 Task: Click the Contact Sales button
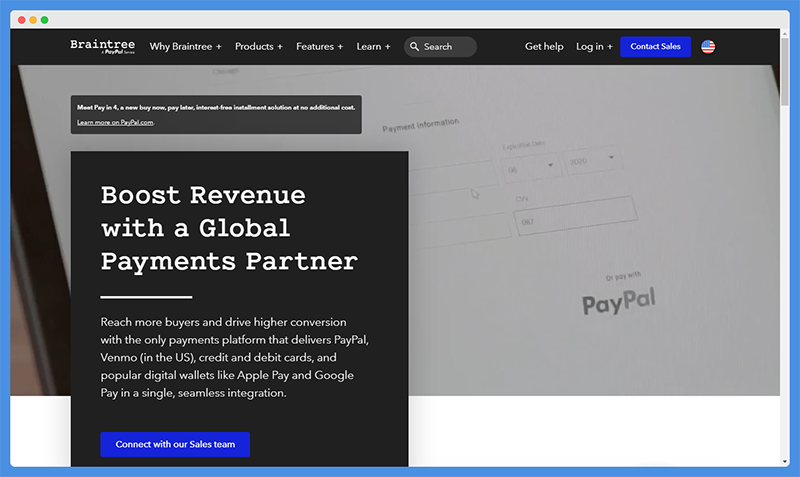(x=655, y=46)
